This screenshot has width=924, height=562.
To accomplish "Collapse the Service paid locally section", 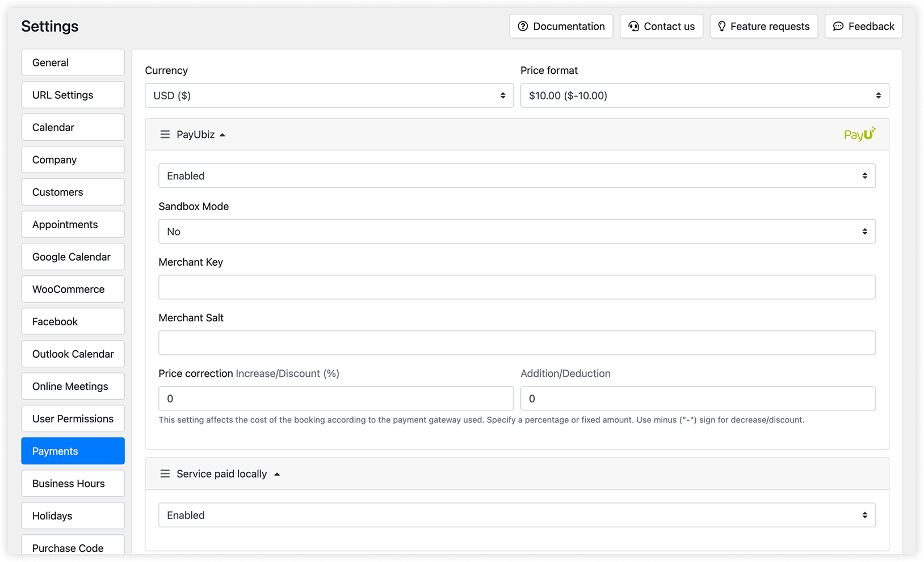I will coord(277,475).
